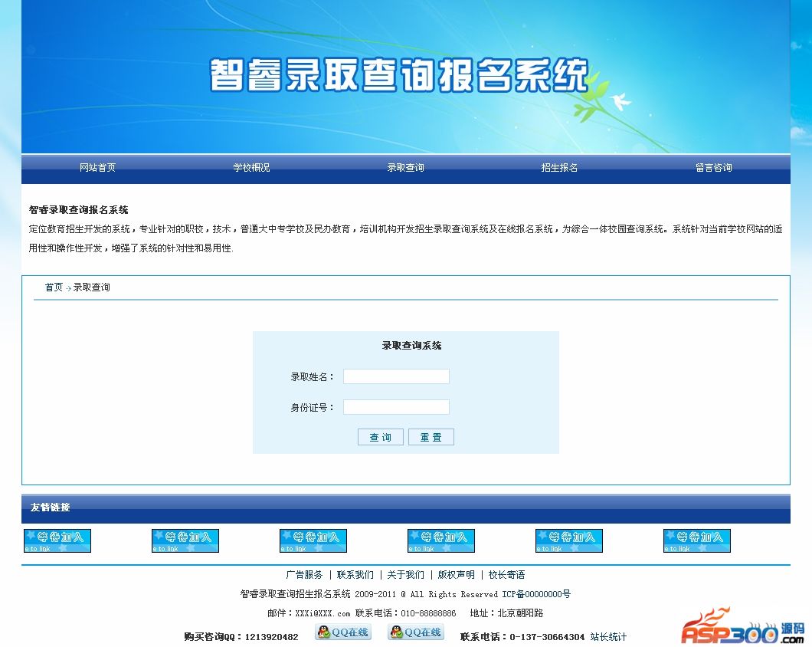Submit the form with the 查询 button

(x=381, y=437)
